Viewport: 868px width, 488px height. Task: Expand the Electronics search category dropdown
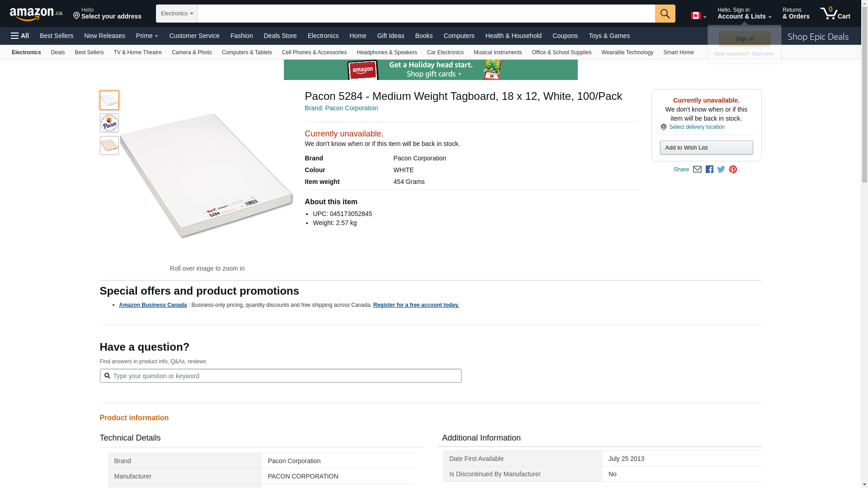point(177,14)
